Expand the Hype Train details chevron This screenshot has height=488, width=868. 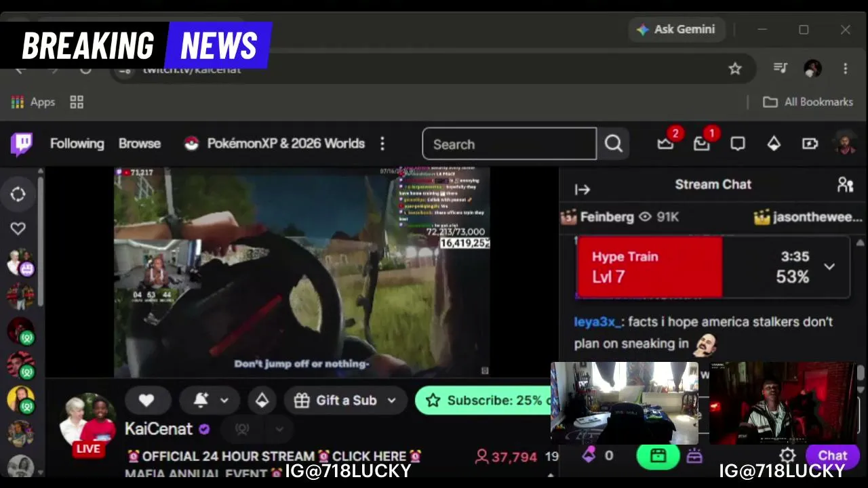829,266
